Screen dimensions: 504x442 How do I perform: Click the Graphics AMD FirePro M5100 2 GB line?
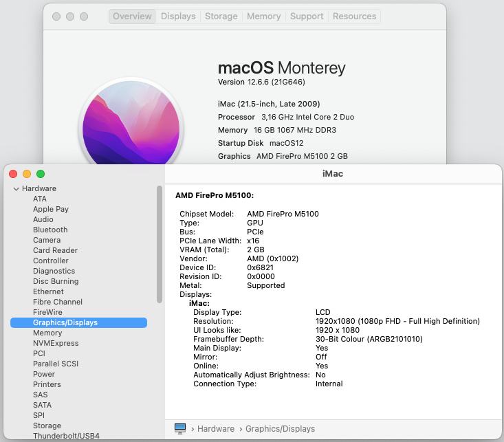[283, 156]
